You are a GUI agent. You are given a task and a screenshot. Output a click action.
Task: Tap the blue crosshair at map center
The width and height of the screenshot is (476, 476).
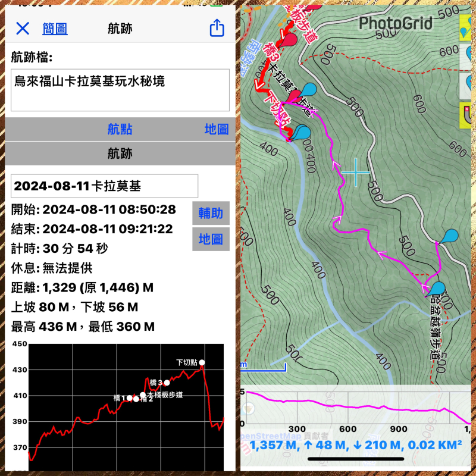(356, 173)
